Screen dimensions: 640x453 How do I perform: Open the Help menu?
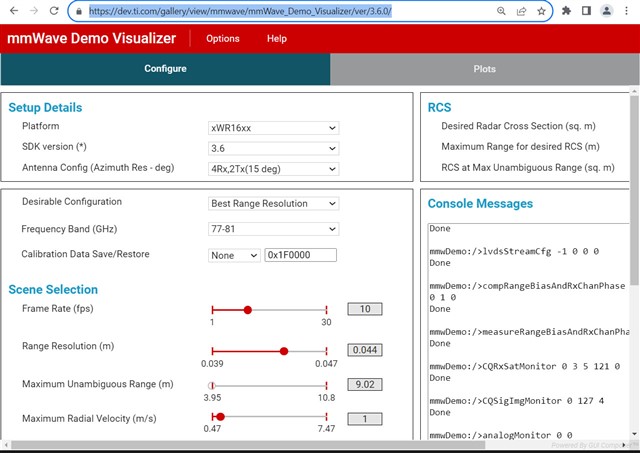277,39
